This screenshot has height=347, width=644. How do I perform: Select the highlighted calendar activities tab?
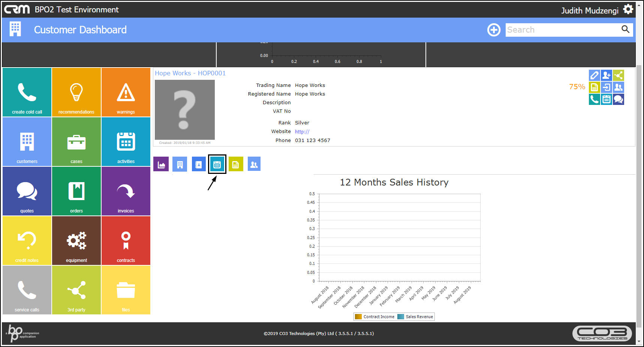pyautogui.click(x=217, y=164)
